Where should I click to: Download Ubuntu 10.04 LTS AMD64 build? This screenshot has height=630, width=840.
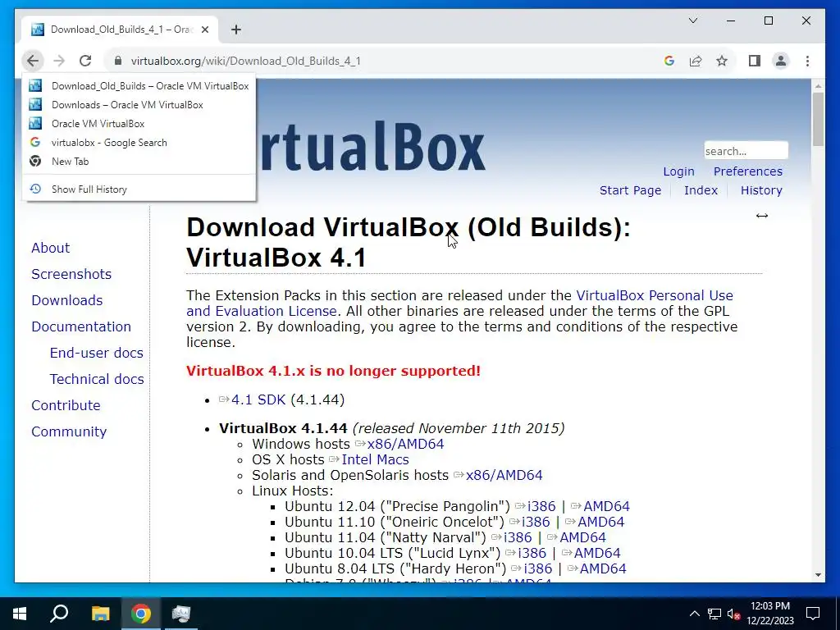(597, 553)
